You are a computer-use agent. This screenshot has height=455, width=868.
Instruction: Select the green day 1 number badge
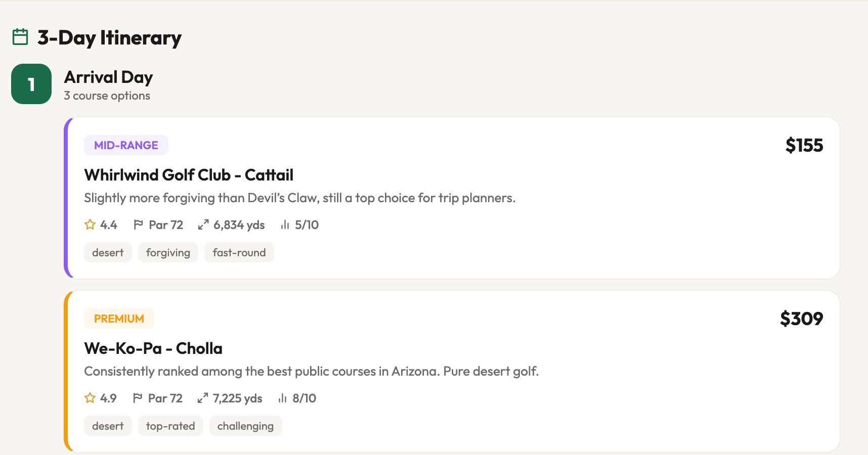[x=31, y=84]
